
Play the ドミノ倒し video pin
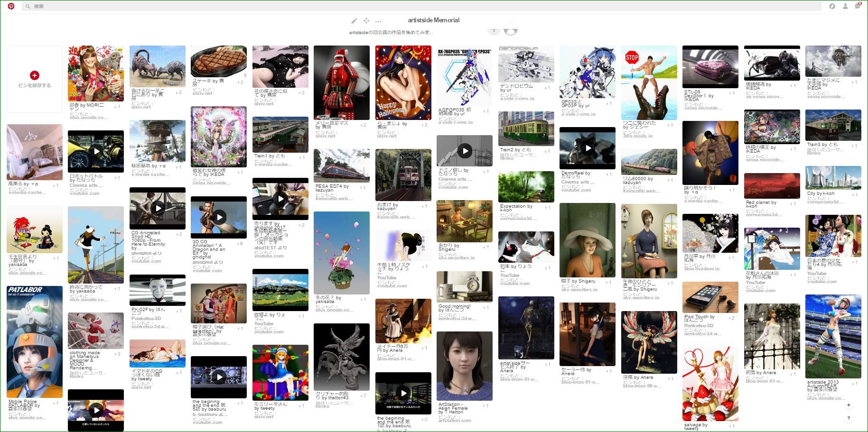[x=465, y=151]
